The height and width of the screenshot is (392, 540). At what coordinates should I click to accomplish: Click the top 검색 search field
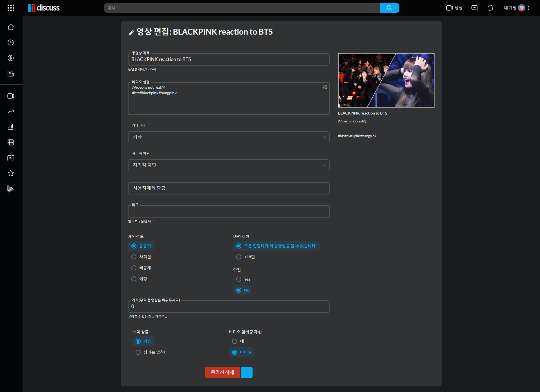(242, 8)
